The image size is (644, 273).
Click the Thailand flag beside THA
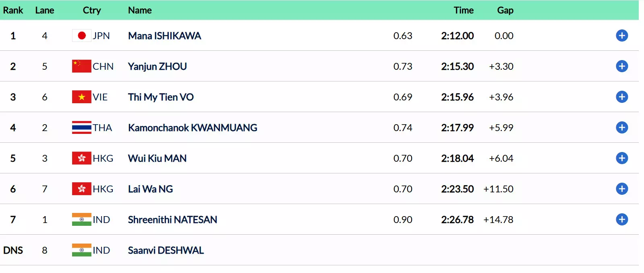(81, 127)
